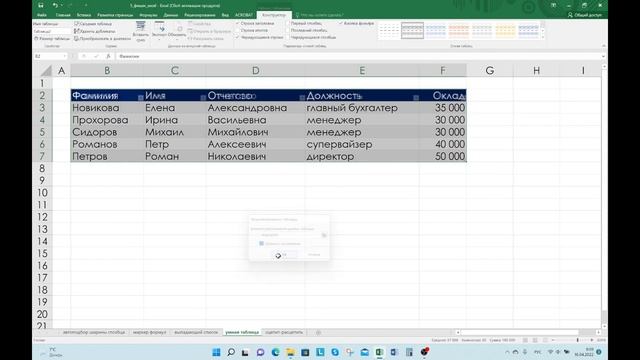Refresh the table data
This screenshot has width=640, height=360.
[x=178, y=31]
